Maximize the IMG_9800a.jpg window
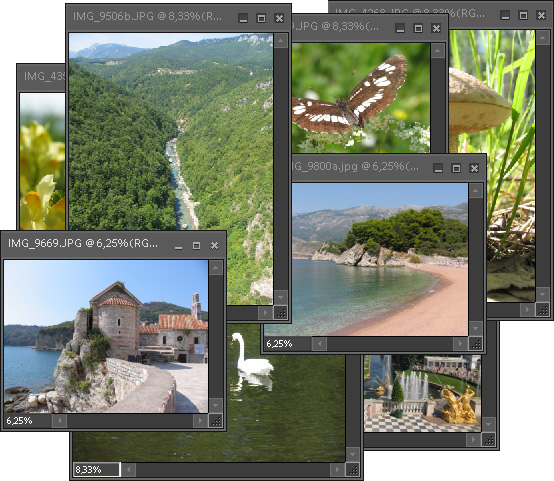The height and width of the screenshot is (481, 554). (456, 168)
